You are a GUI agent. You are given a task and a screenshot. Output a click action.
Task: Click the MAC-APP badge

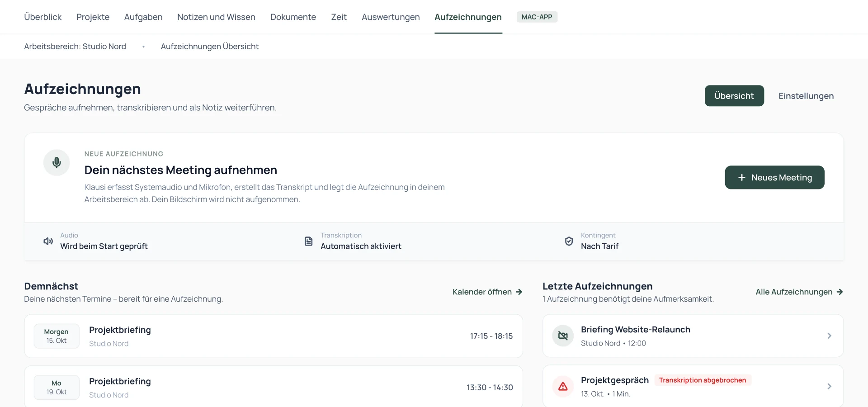[537, 17]
